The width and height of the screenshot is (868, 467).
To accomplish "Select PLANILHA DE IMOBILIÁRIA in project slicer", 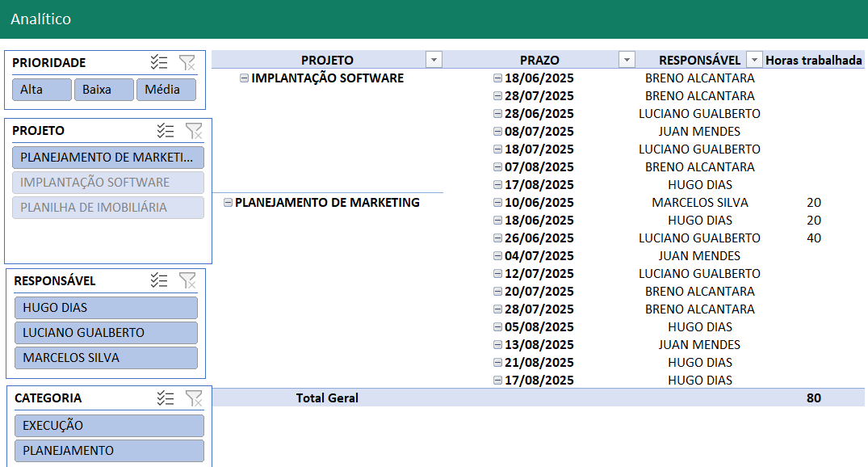I will [x=109, y=208].
